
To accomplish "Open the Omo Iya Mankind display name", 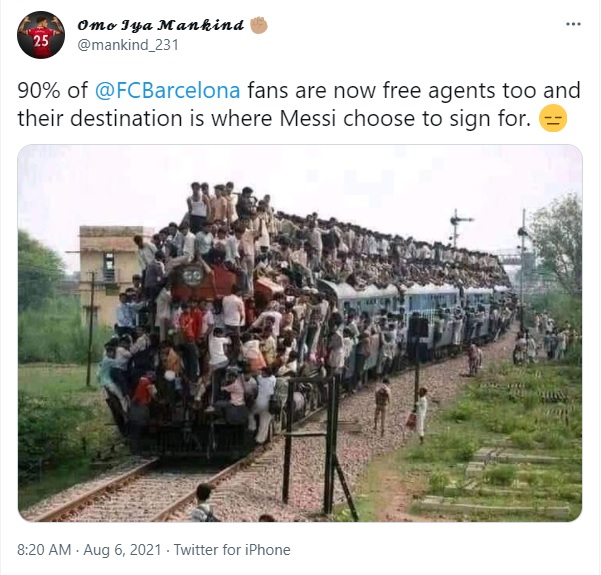I will [x=160, y=25].
